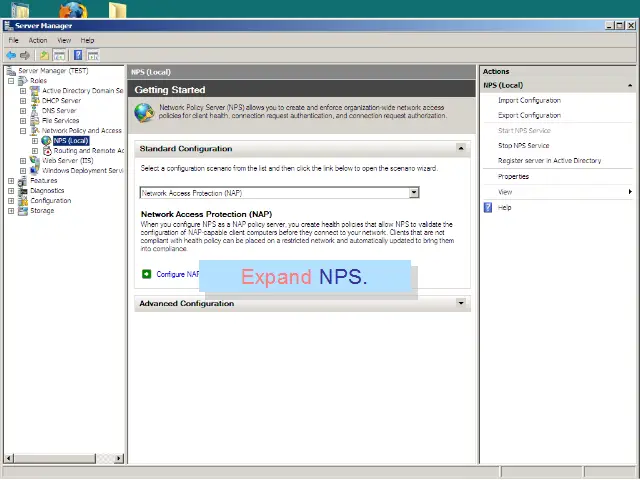The width and height of the screenshot is (640, 480).
Task: Click Stop NPS Service action
Action: [523, 145]
